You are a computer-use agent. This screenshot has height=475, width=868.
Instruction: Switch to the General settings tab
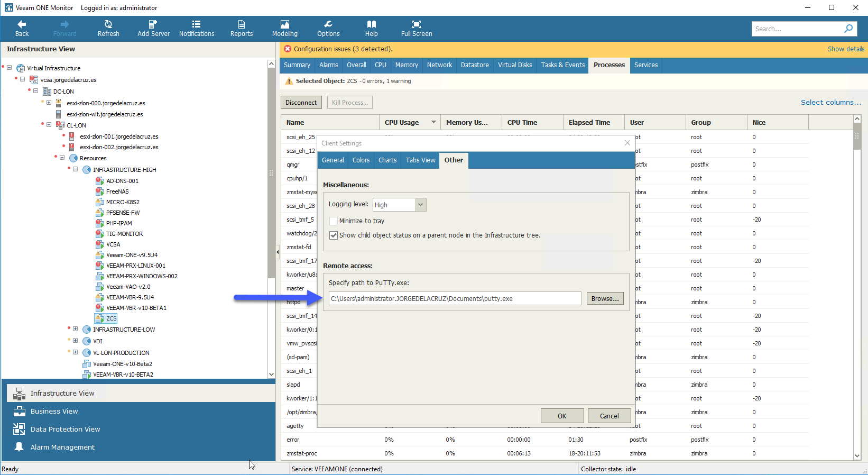[333, 160]
